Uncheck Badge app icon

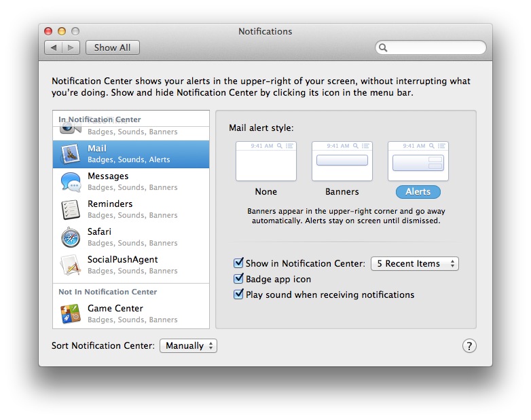(x=238, y=279)
